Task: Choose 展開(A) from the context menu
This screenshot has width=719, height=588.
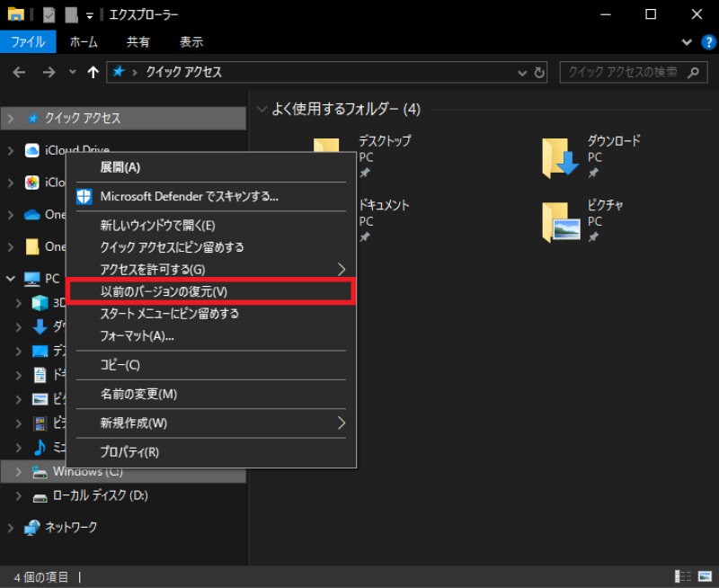Action: 211,167
